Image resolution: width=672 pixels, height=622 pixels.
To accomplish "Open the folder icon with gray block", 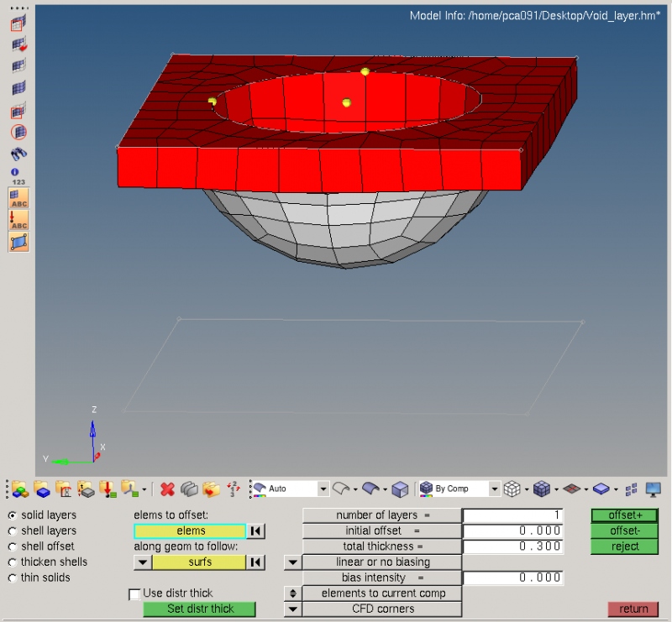I will tap(86, 489).
